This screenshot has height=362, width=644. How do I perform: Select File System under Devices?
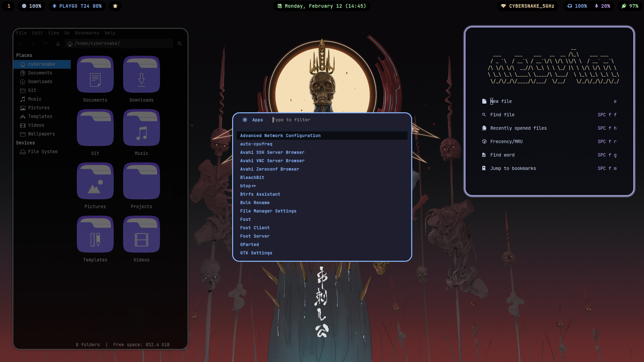43,152
